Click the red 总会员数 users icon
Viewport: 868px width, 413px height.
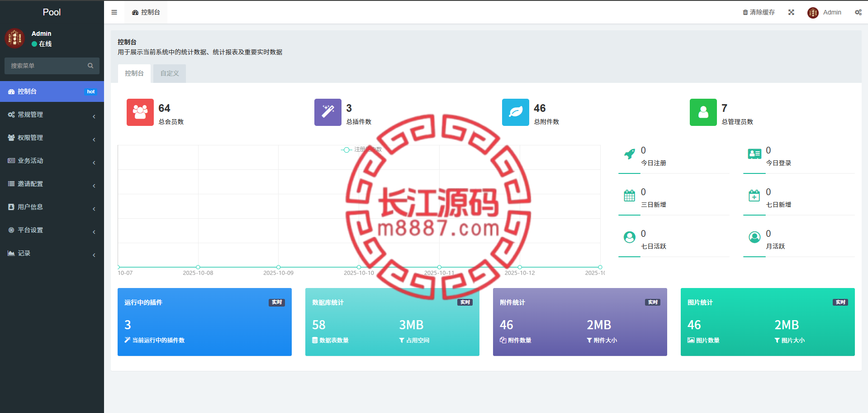coord(140,112)
